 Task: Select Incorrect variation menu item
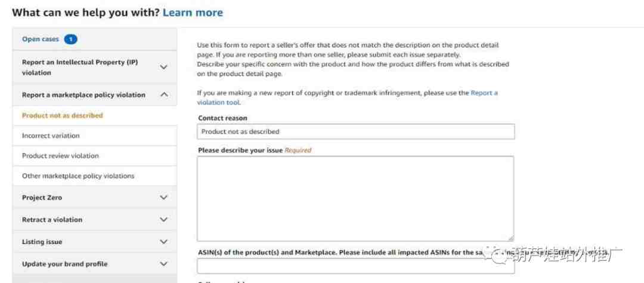coord(51,136)
